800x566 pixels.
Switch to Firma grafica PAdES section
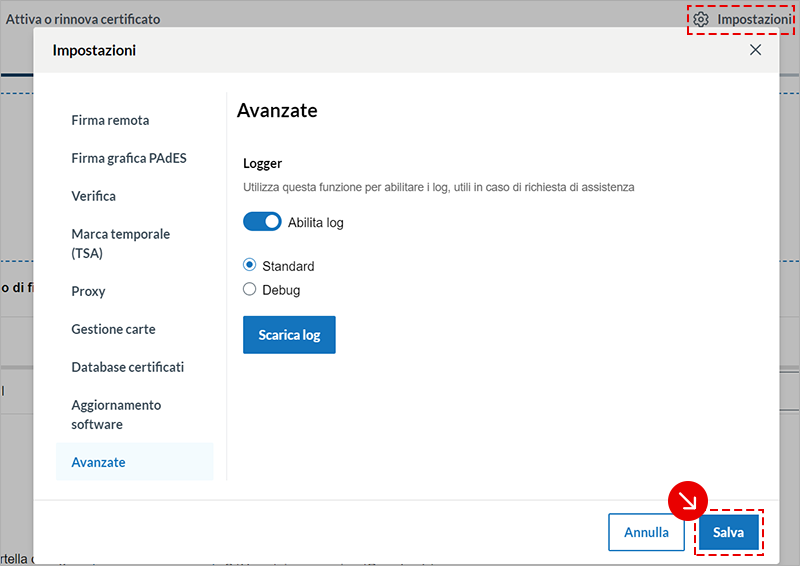click(128, 158)
